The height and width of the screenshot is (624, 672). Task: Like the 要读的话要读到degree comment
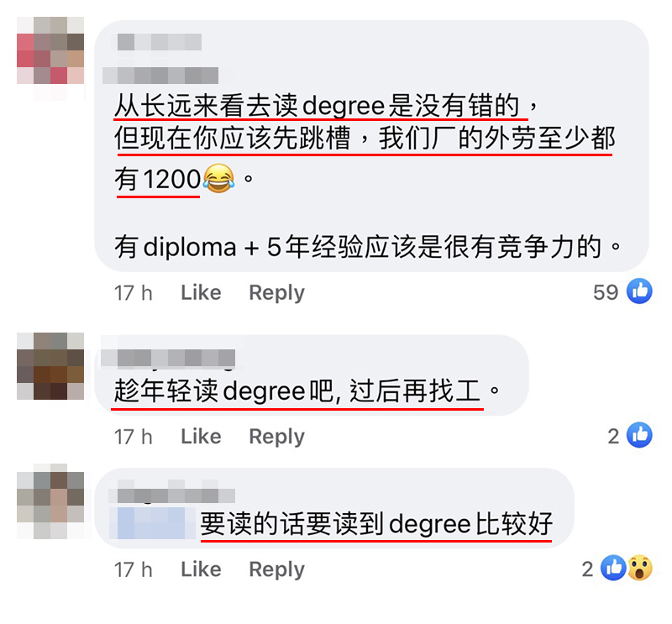[201, 569]
